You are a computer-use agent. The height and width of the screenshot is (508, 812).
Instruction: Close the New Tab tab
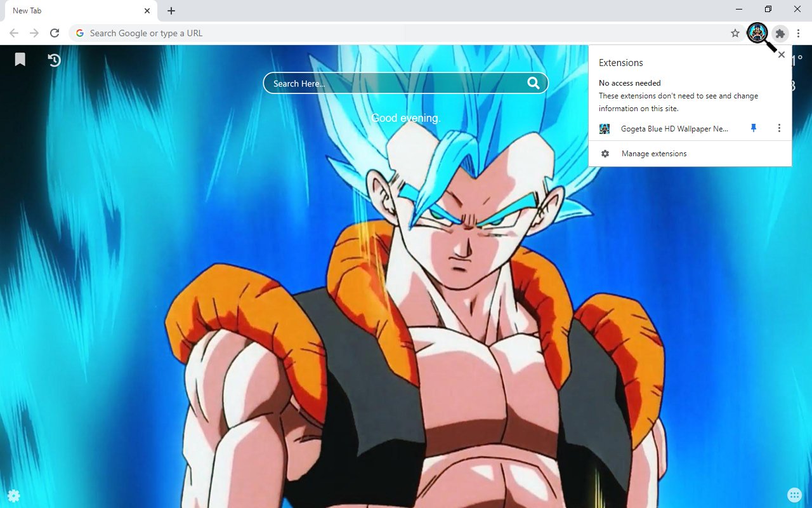pyautogui.click(x=147, y=11)
